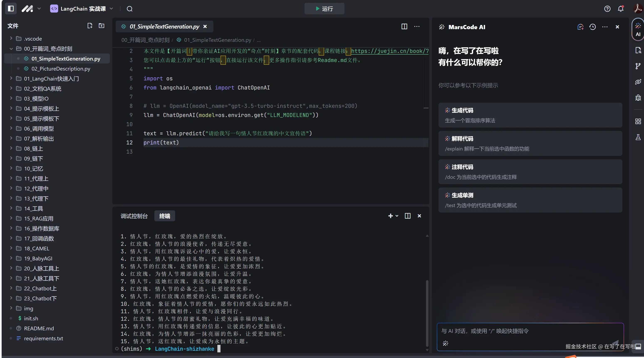This screenshot has height=358, width=644.
Task: Click the 生成代码 example prompt card
Action: coord(530,115)
